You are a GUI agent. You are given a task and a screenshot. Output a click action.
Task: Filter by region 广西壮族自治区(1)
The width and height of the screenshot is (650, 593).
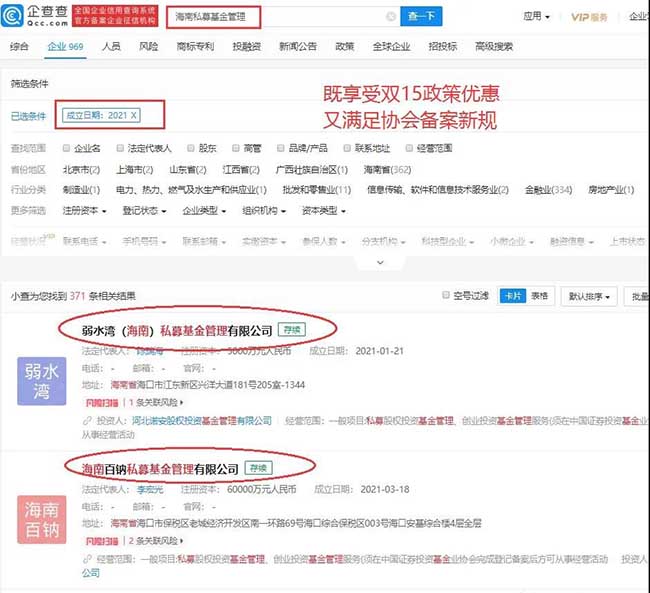[x=312, y=170]
